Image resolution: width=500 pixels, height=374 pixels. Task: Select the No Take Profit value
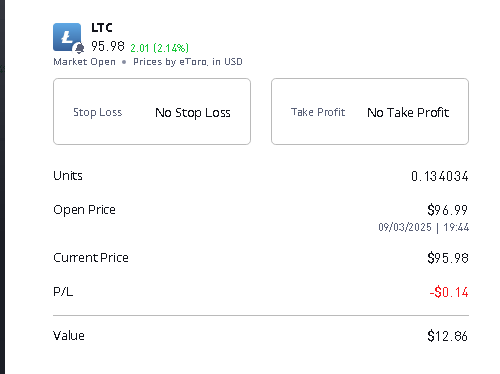(x=408, y=112)
